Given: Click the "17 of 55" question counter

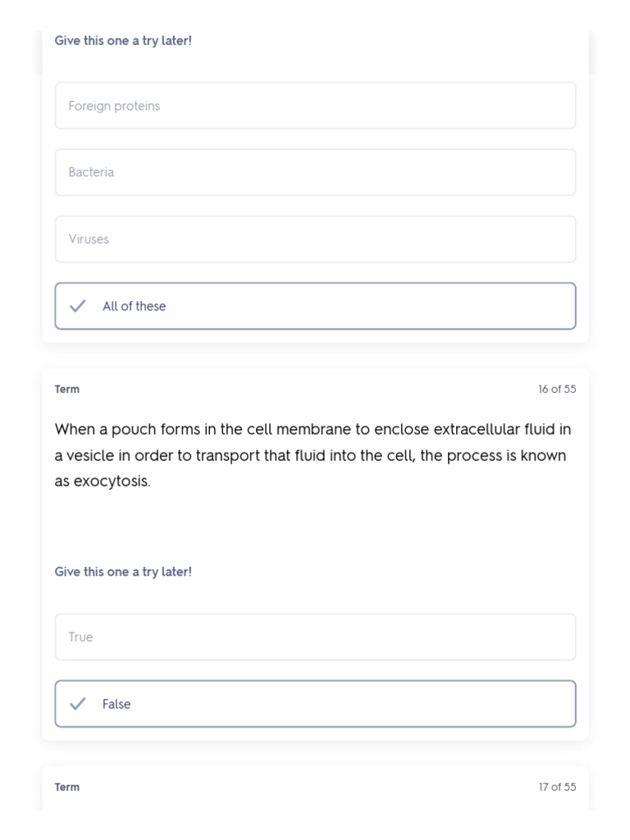Looking at the screenshot, I should tap(557, 787).
